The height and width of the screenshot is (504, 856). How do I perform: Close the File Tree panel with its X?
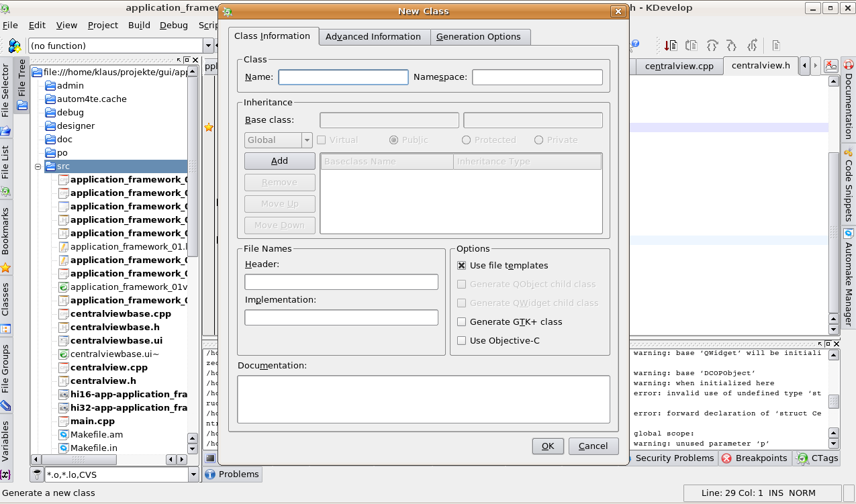[x=194, y=60]
